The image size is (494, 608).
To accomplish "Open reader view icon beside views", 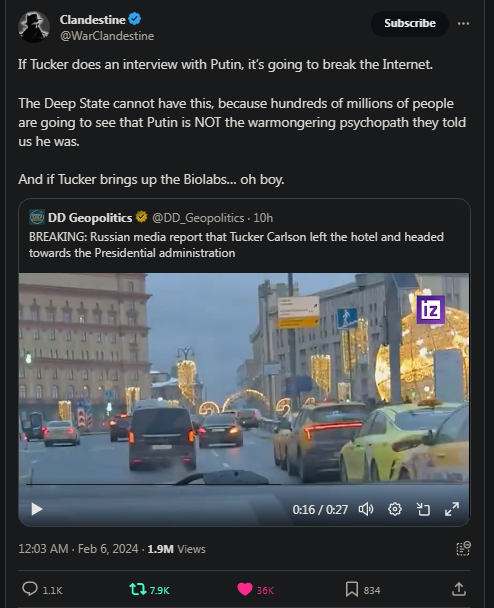I will [x=463, y=549].
